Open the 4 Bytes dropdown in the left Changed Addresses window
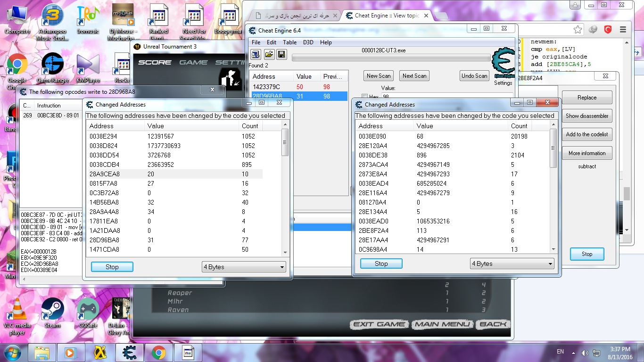This screenshot has height=362, width=644. [x=244, y=267]
